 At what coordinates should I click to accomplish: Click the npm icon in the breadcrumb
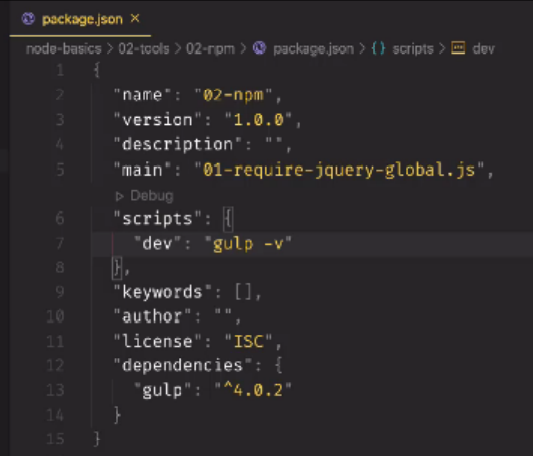(259, 48)
